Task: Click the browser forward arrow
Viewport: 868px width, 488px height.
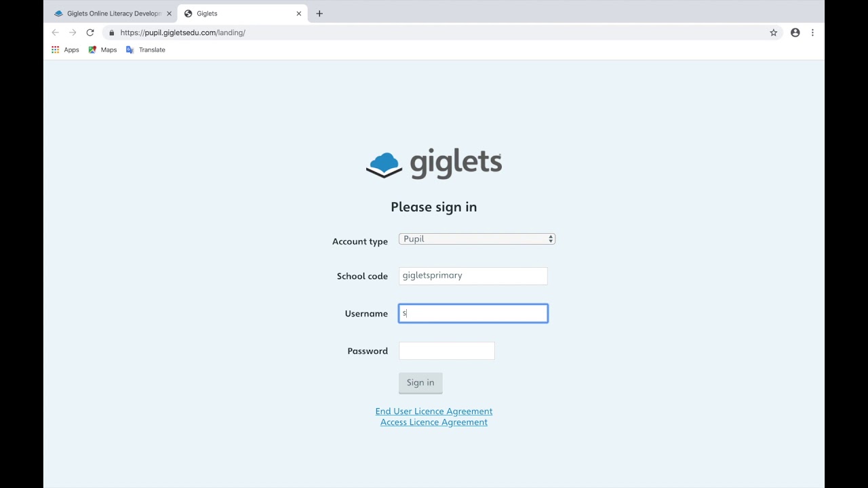Action: tap(73, 33)
